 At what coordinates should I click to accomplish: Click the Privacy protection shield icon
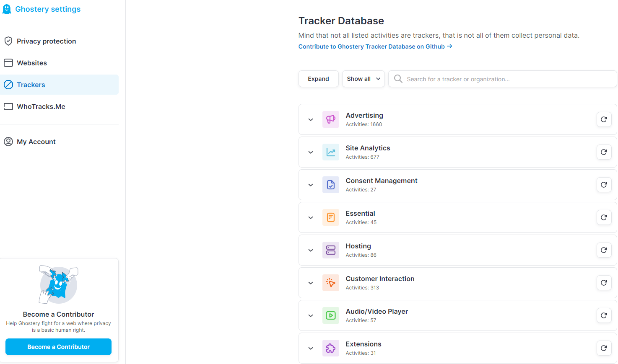(8, 41)
